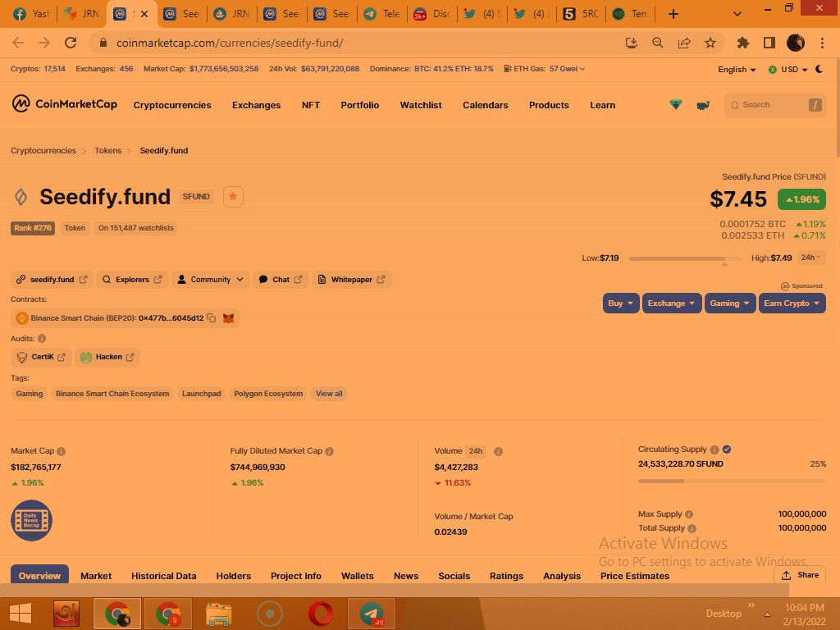Click Fully Diluted Market Cap info icon
Viewport: 840px width, 630px height.
pos(330,451)
